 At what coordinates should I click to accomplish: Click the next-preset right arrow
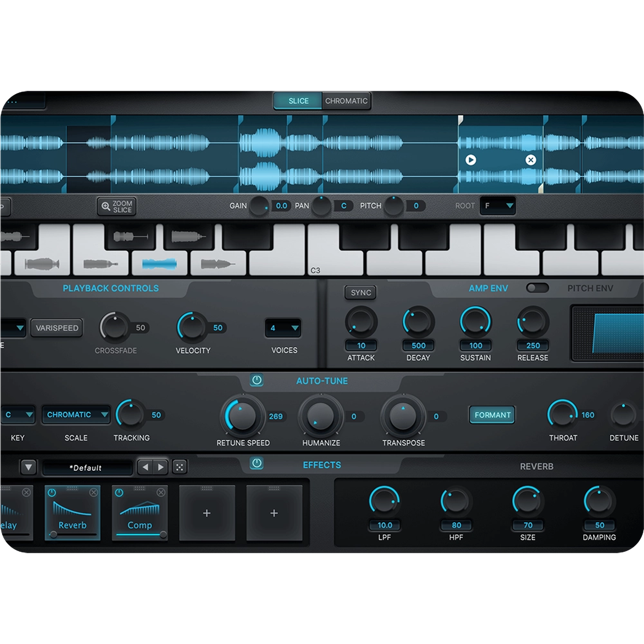[x=161, y=467]
